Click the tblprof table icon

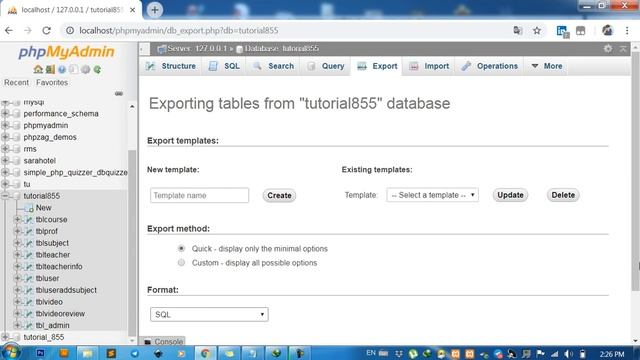(29, 231)
